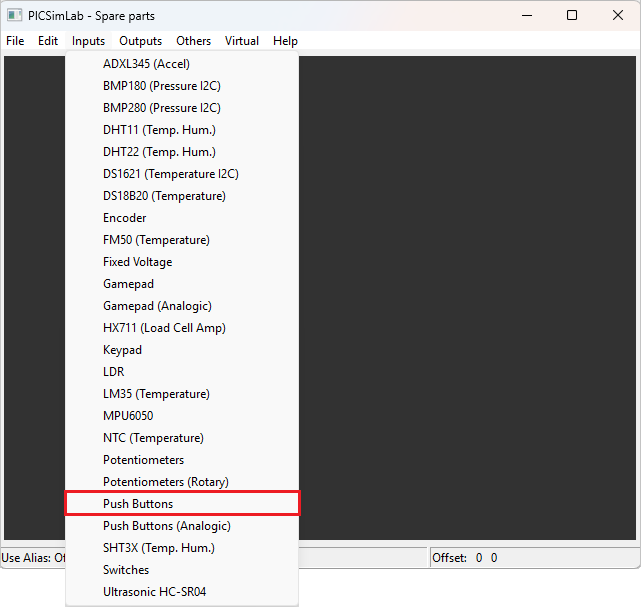Select Push Buttons from Inputs menu
Viewport: 641px width, 607px height.
point(138,504)
